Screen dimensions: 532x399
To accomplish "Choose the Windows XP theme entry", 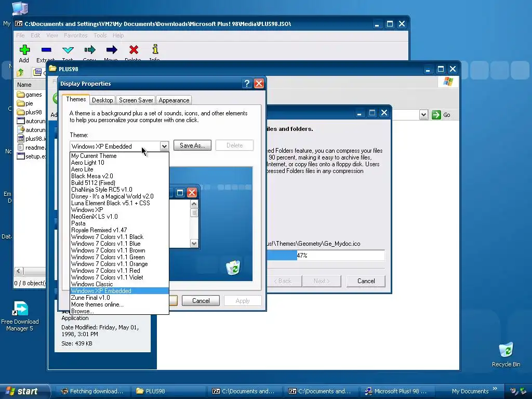I will [x=119, y=210].
